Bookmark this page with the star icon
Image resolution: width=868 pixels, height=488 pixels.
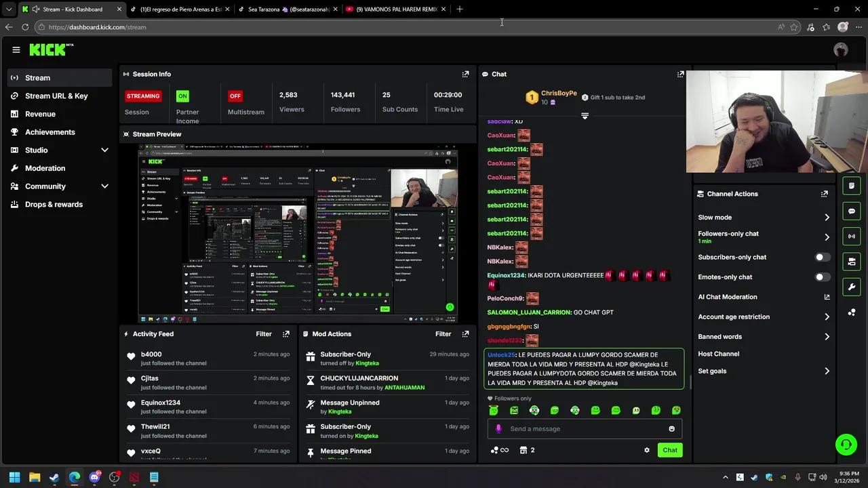point(794,27)
